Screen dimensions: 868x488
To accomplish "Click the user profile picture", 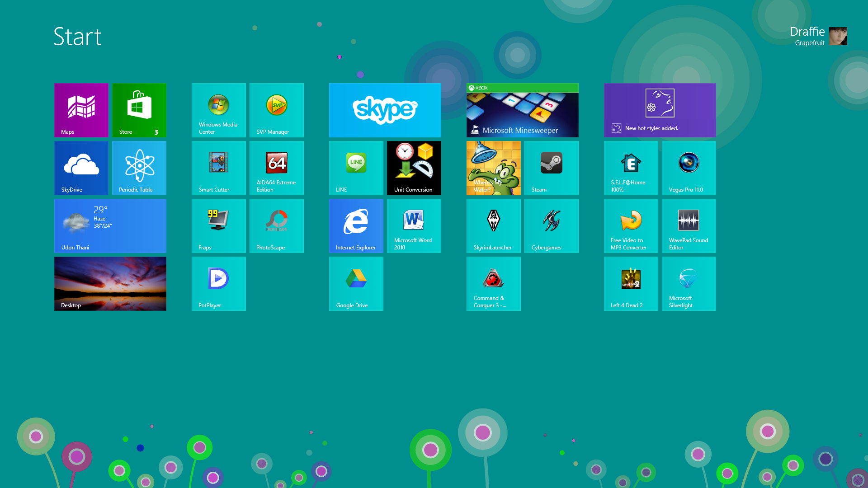I will [x=838, y=36].
